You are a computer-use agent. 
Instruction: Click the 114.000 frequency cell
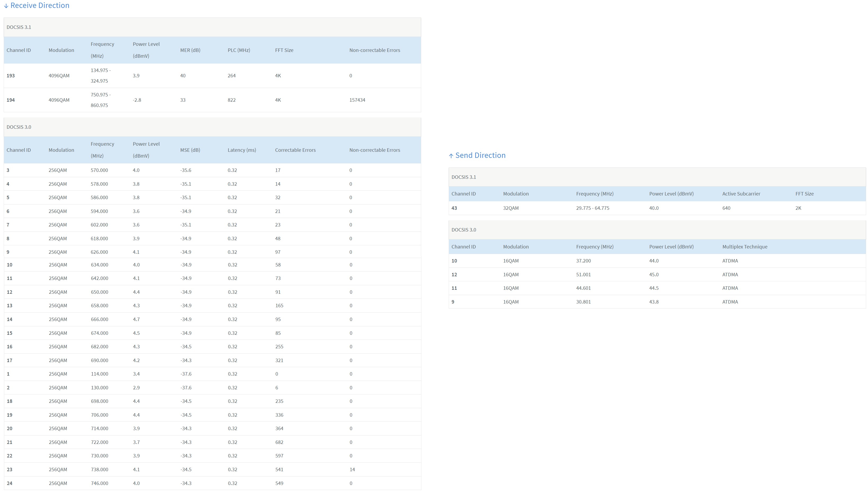coord(99,374)
